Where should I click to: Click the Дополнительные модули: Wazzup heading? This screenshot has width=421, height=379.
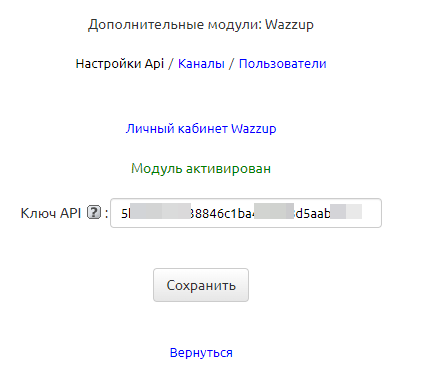(201, 25)
